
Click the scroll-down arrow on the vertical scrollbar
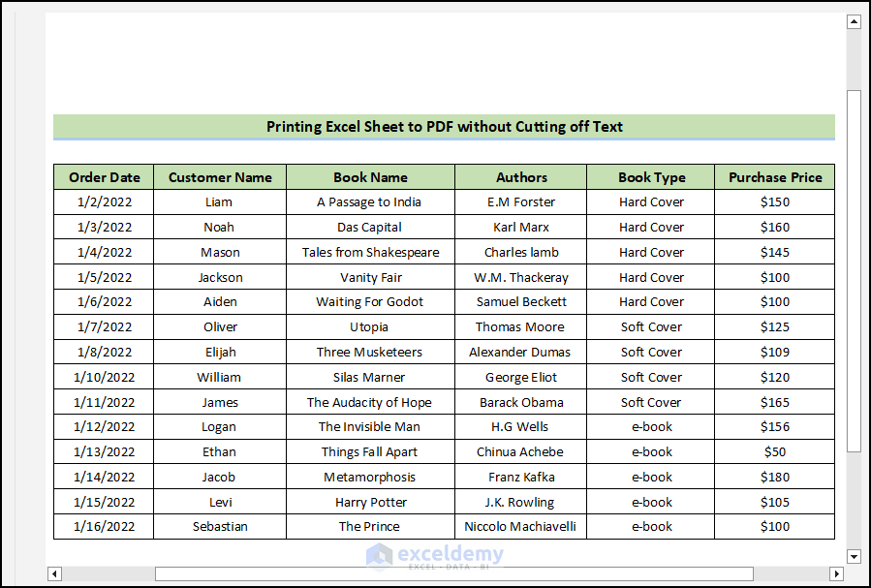[854, 557]
